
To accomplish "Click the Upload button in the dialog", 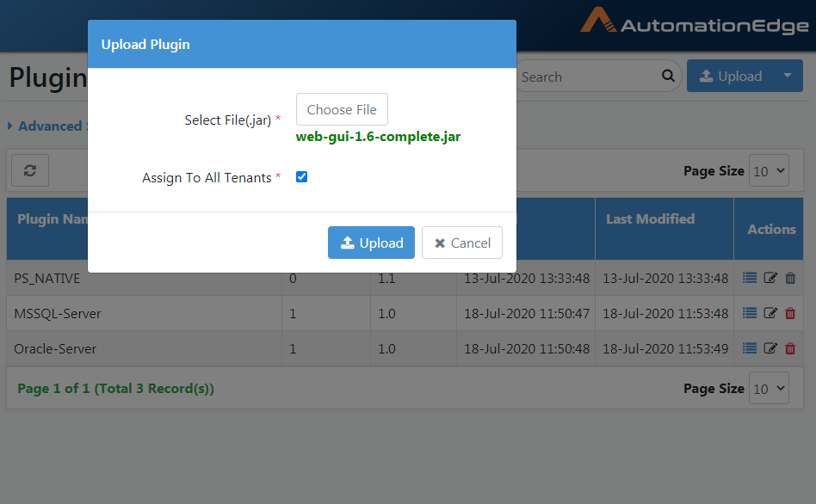I will coord(371,243).
